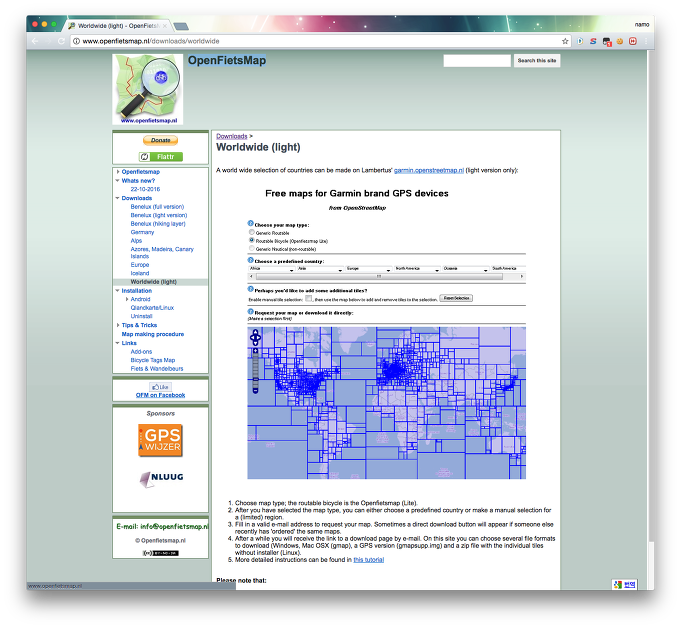Image resolution: width=681 pixels, height=628 pixels.
Task: Select Routable Bicycle (Openfietsmap Lite) option
Action: pyautogui.click(x=251, y=240)
